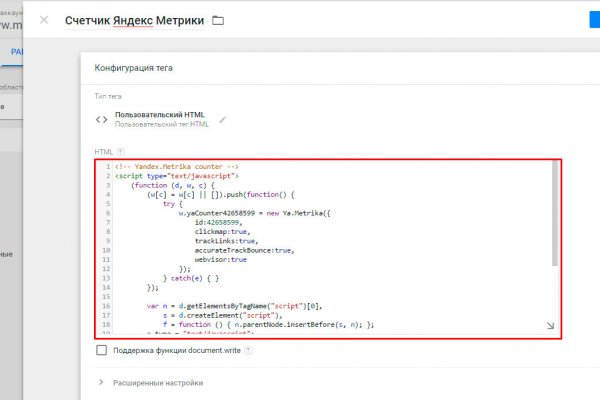The image size is (600, 400).
Task: Enable Поддержка функции document.write checkbox
Action: click(101, 350)
